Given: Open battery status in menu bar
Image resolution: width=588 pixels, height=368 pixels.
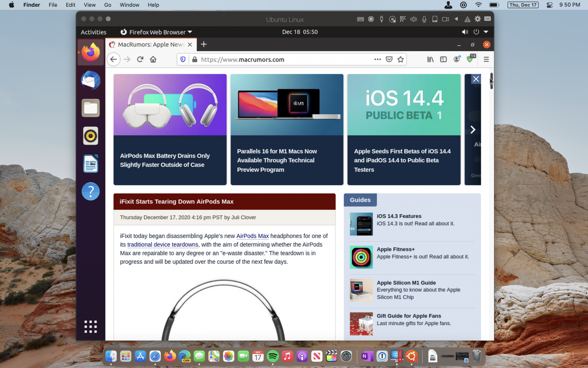Looking at the screenshot, I should (494, 5).
